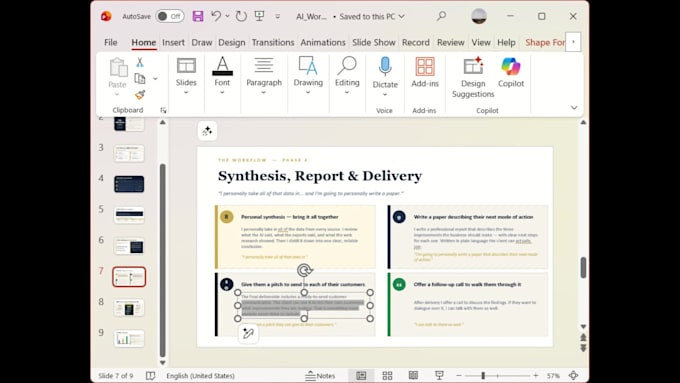
Task: Open the Clipboard pane dialog launcher
Action: click(x=163, y=111)
